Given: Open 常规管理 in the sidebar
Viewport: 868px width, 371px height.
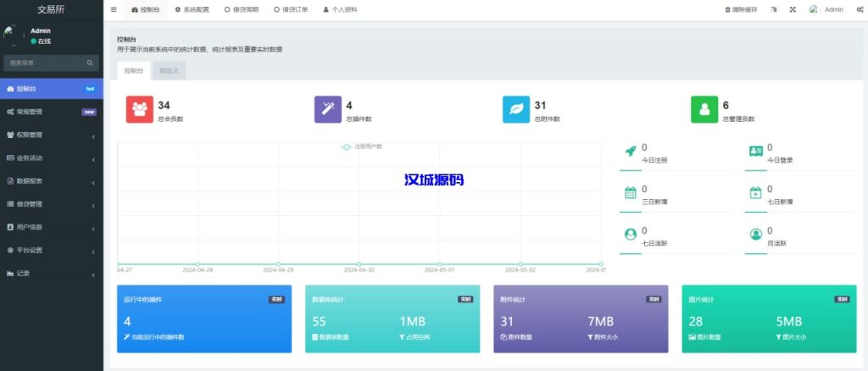Looking at the screenshot, I should click(x=51, y=111).
